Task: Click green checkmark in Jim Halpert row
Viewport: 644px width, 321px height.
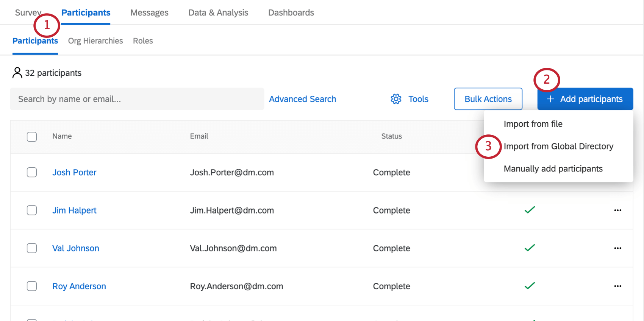Action: point(530,210)
